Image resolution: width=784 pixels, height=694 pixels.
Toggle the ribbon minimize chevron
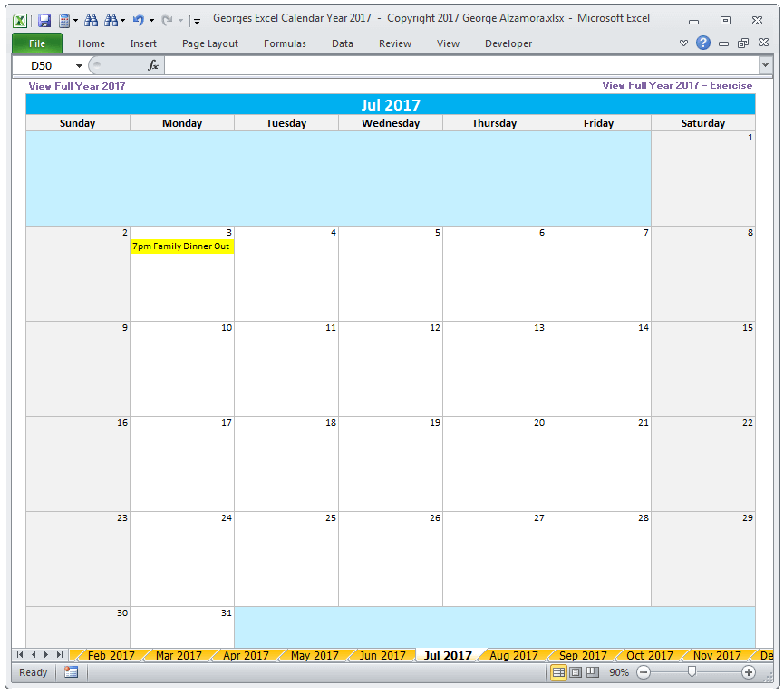pos(684,43)
